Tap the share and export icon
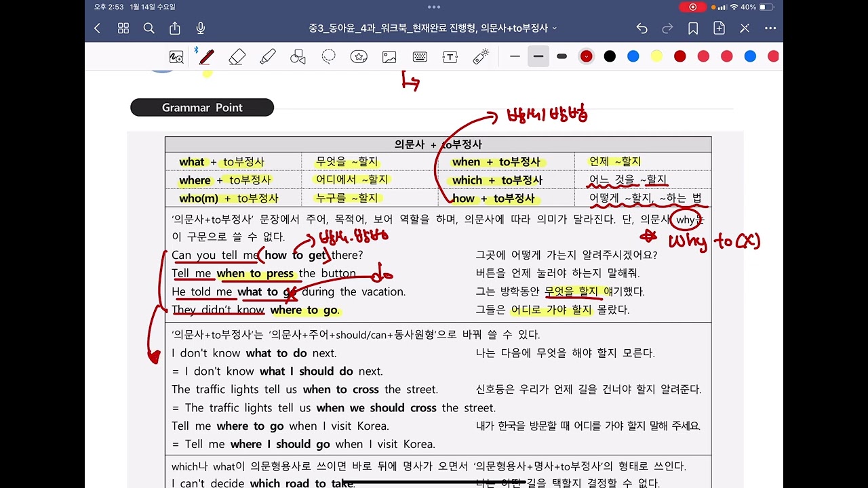868x488 pixels. (x=175, y=28)
